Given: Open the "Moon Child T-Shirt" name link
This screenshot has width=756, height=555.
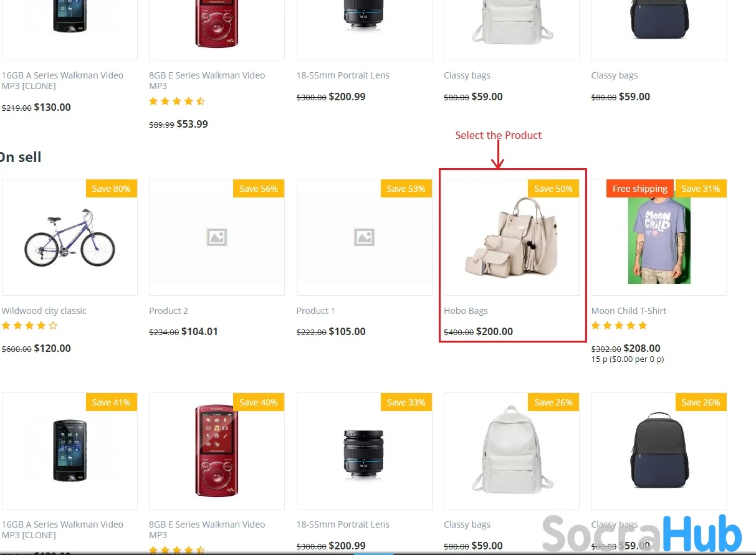Looking at the screenshot, I should 629,311.
